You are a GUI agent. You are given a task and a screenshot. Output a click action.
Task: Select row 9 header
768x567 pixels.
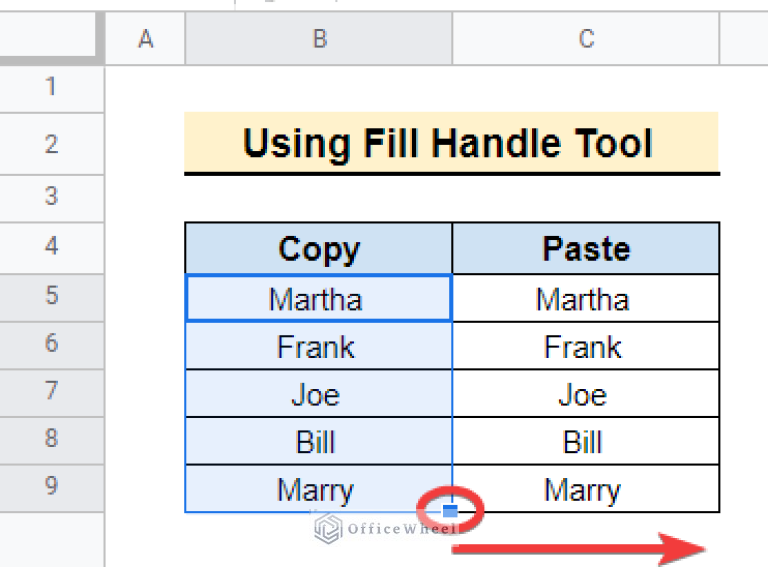51,487
